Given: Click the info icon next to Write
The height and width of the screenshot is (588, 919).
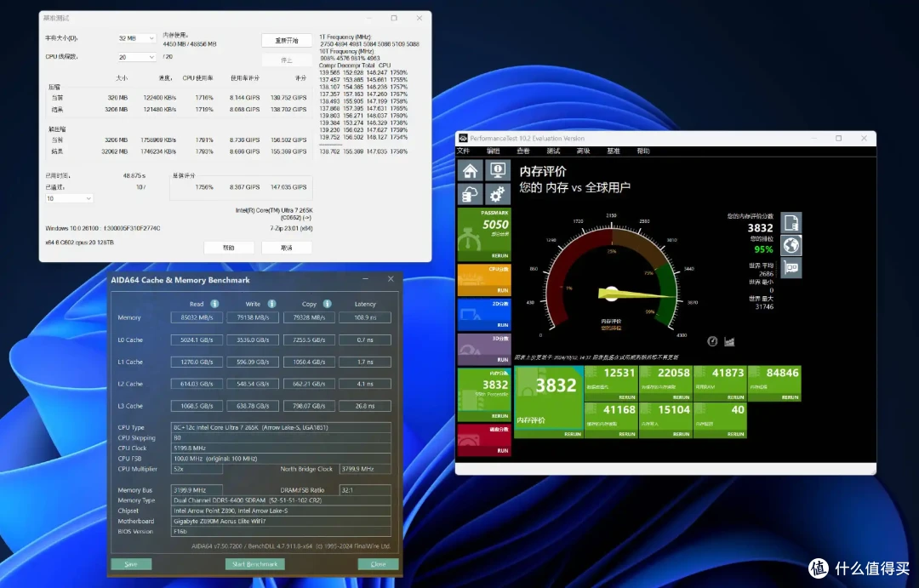Looking at the screenshot, I should coord(272,304).
